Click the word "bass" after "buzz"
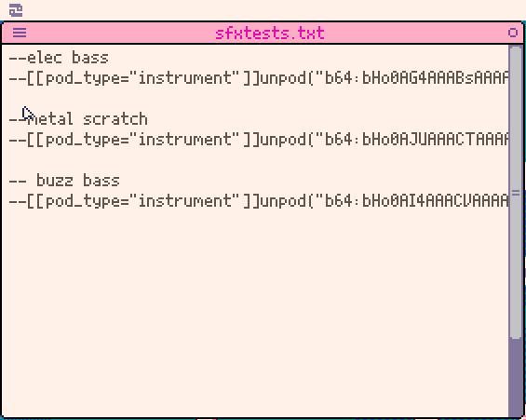Viewport: 526px width, 420px height. 101,181
